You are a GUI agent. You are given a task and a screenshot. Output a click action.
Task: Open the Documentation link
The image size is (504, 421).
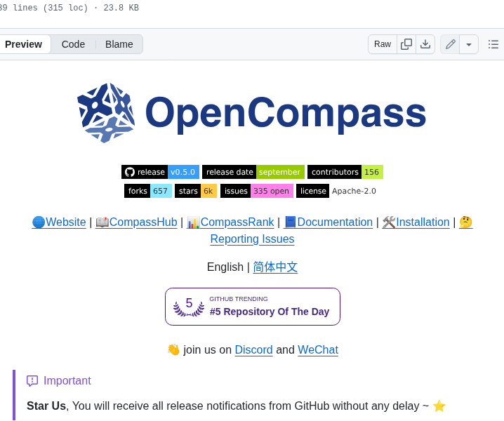[x=328, y=222]
